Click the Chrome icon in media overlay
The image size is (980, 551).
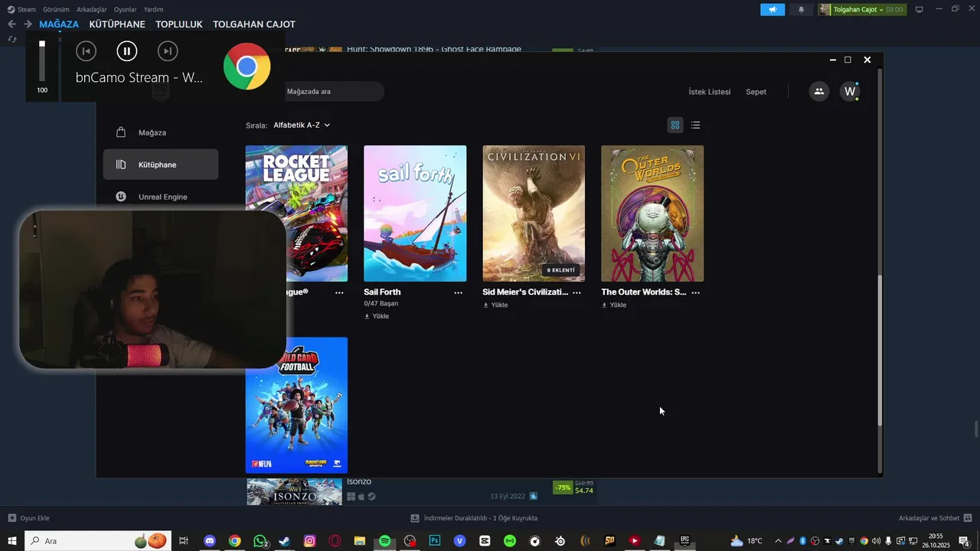247,67
